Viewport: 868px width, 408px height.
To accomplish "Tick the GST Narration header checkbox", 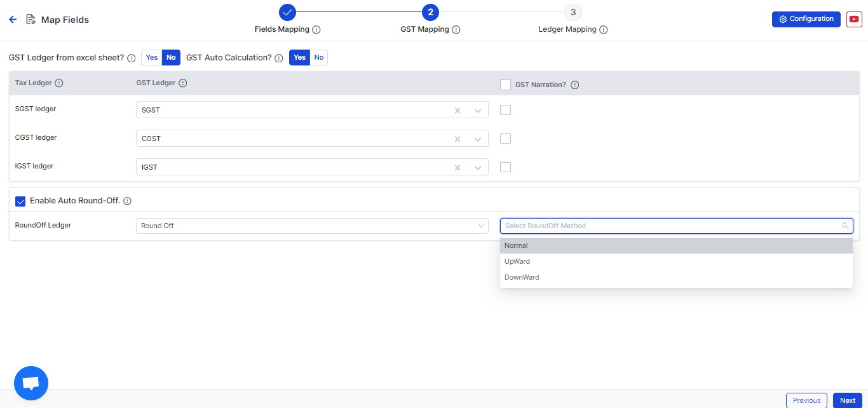I will 506,85.
